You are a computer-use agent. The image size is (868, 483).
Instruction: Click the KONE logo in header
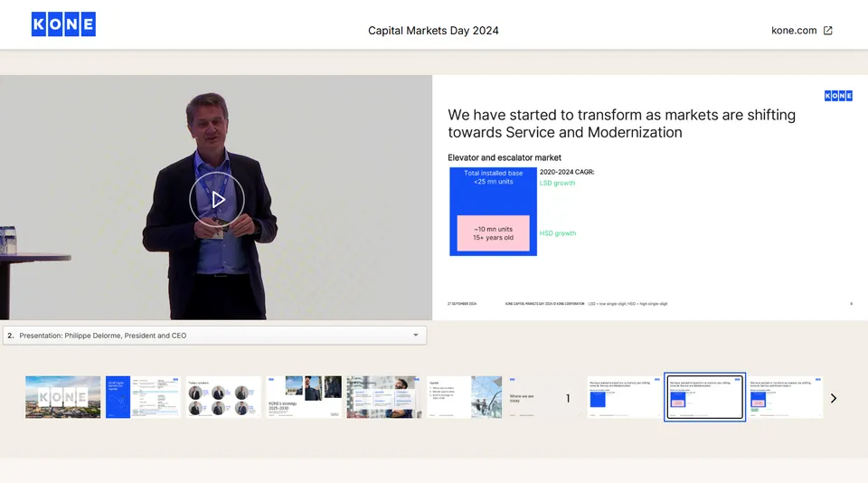pyautogui.click(x=63, y=24)
